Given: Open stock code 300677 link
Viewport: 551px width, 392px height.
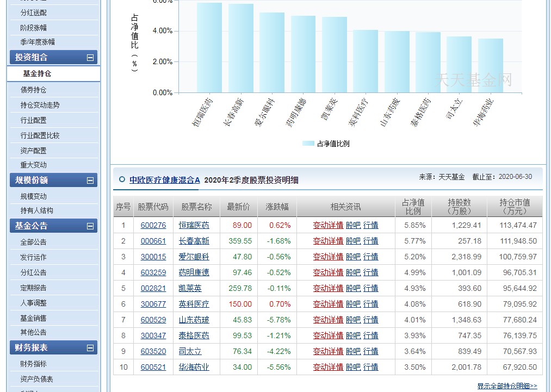Looking at the screenshot, I should tap(153, 304).
